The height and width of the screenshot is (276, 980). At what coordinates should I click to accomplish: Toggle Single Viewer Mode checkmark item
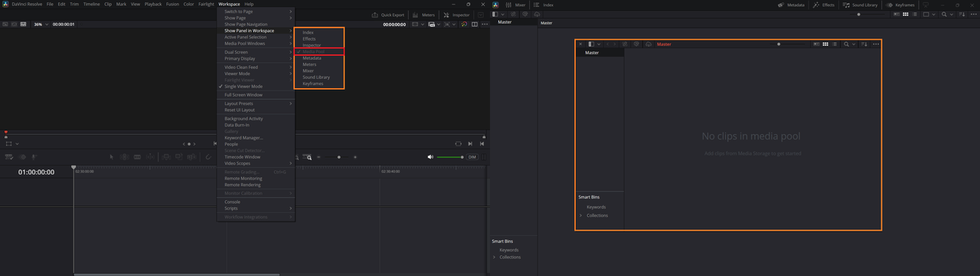255,87
